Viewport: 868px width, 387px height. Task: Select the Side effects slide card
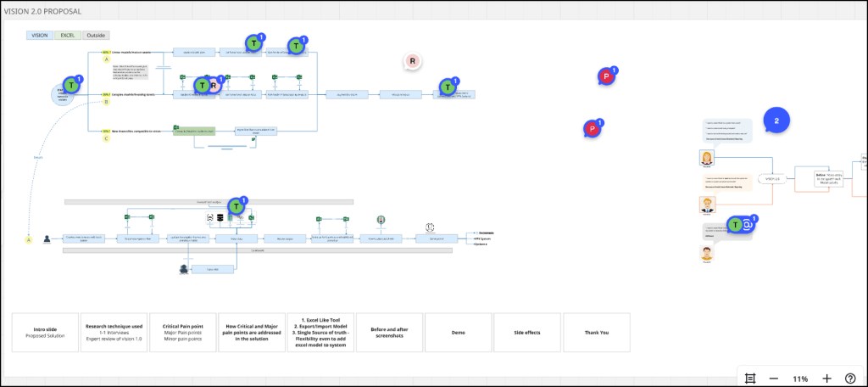(527, 333)
